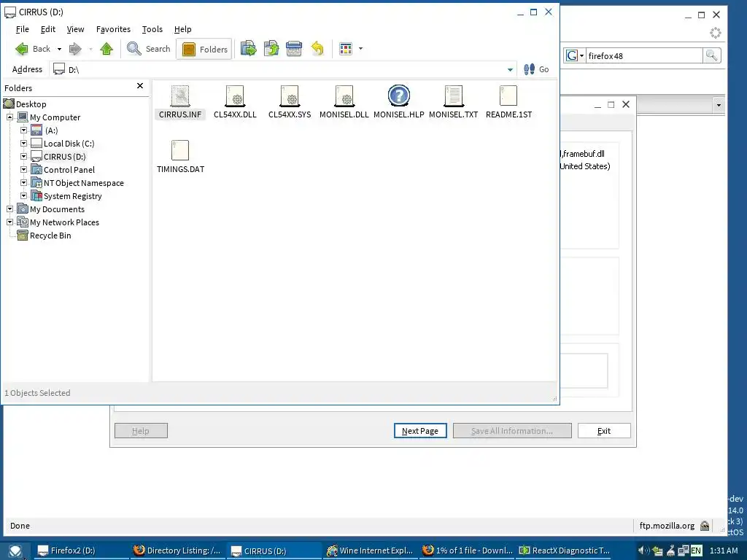Expand the address bar dropdown
This screenshot has width=747, height=560.
[x=510, y=69]
